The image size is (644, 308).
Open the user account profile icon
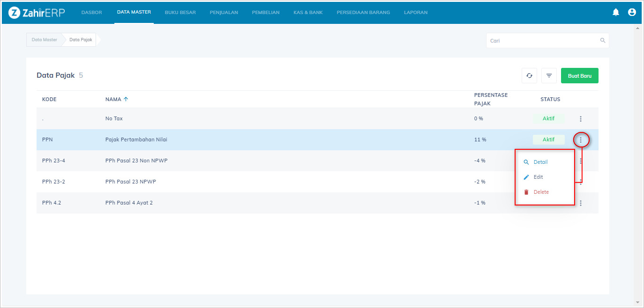pos(632,12)
